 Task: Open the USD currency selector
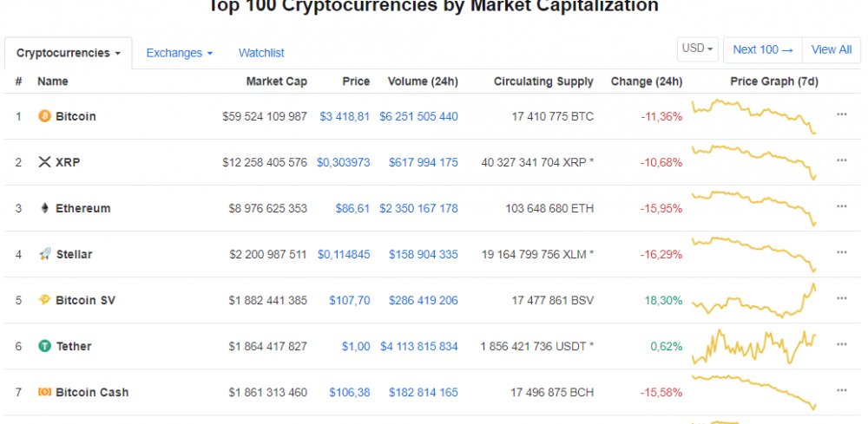pos(698,49)
